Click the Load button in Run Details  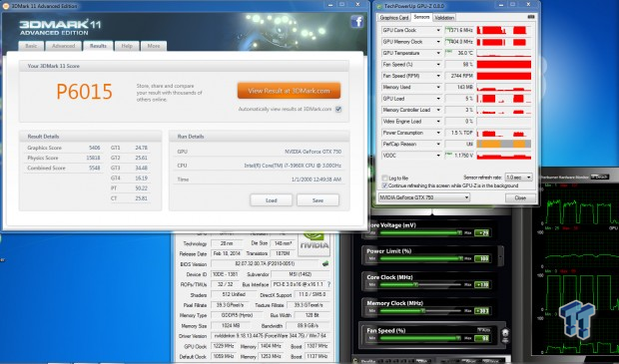click(272, 200)
